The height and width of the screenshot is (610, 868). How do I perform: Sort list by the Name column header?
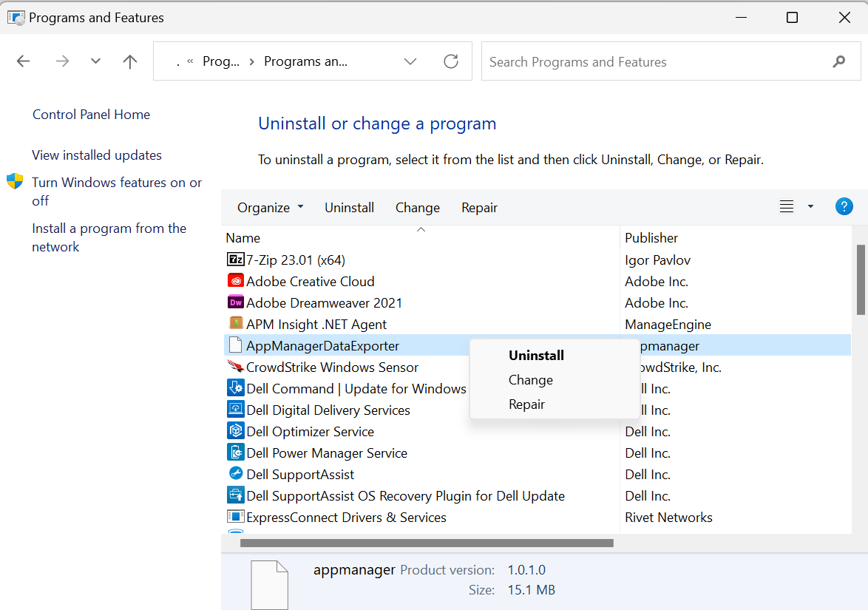click(x=243, y=238)
